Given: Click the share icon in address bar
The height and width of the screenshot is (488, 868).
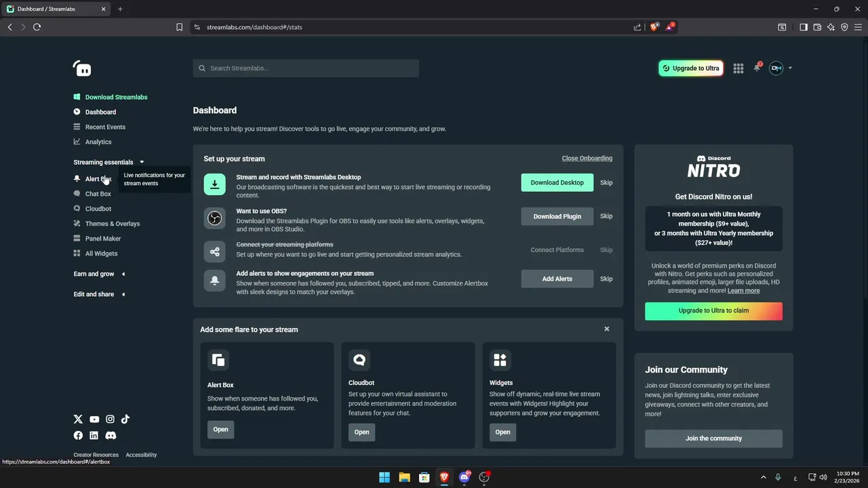Looking at the screenshot, I should pyautogui.click(x=637, y=27).
